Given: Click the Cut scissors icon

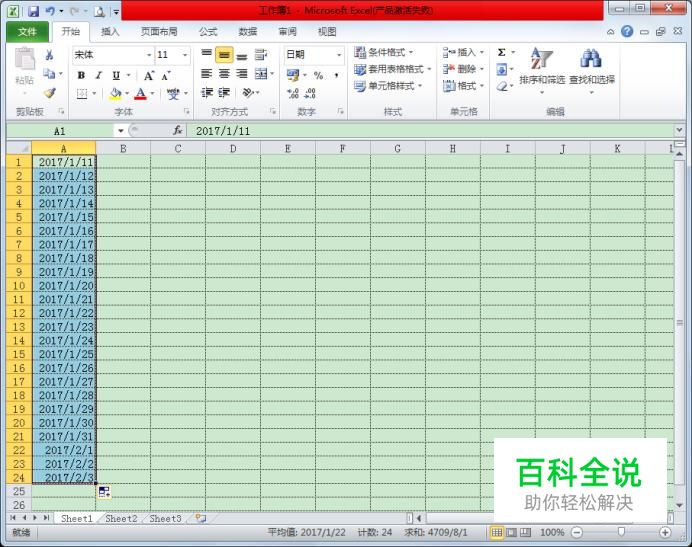Looking at the screenshot, I should (x=49, y=55).
